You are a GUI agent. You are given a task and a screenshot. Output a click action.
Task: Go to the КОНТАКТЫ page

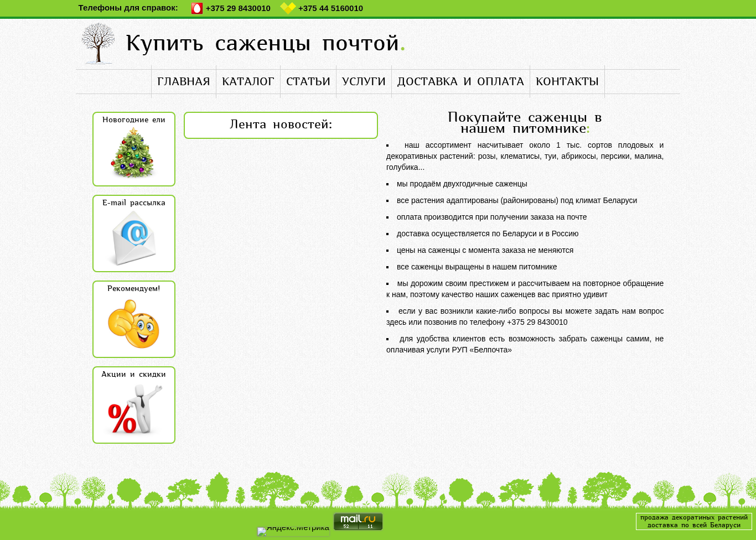[x=567, y=81]
